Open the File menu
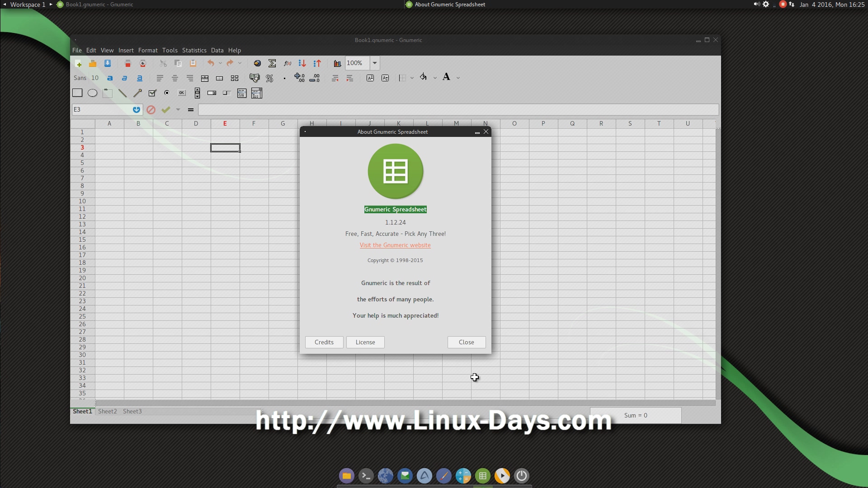The width and height of the screenshot is (868, 488). (x=77, y=50)
